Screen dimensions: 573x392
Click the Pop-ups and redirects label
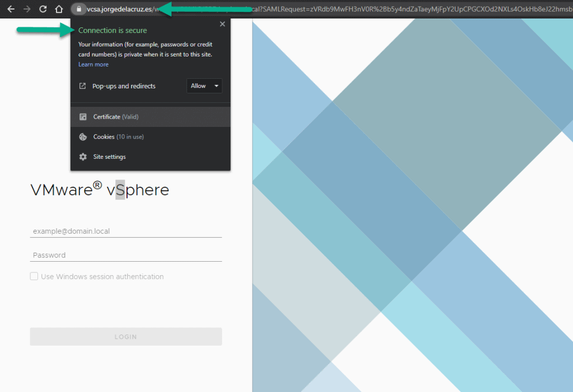pos(124,86)
